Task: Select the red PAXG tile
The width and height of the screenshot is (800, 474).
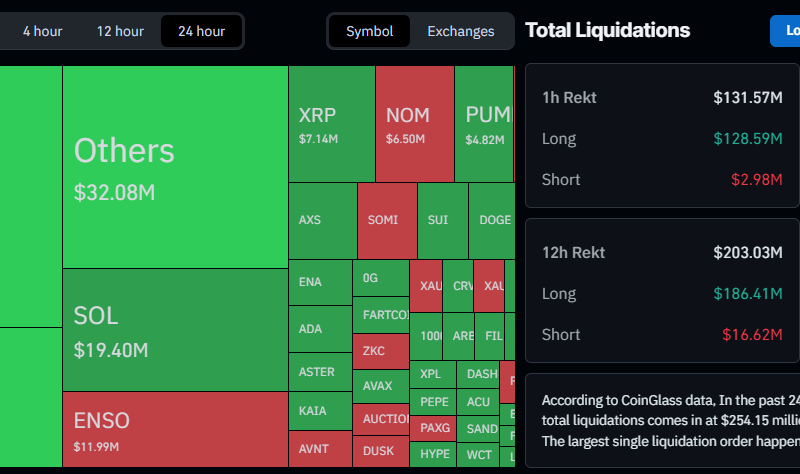Action: pyautogui.click(x=434, y=428)
